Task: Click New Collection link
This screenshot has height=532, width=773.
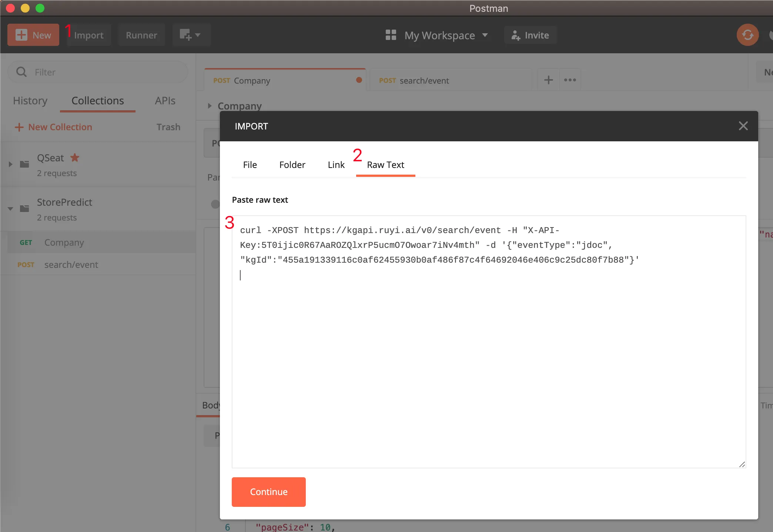Action: point(54,127)
